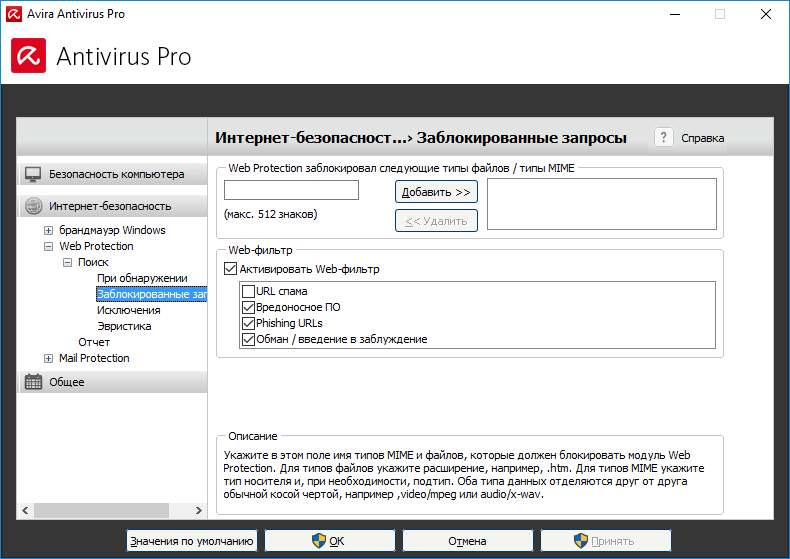Click the globe icon for Internet security
Viewport: 790px width, 559px height.
point(34,206)
